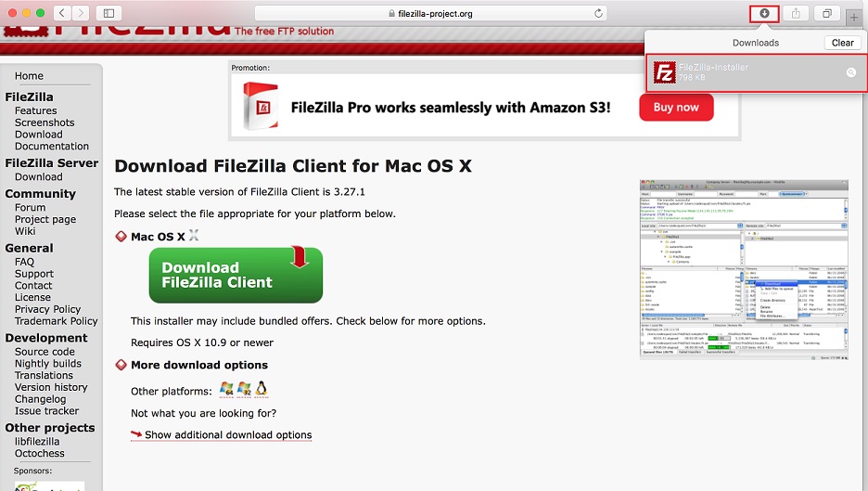Image resolution: width=868 pixels, height=491 pixels.
Task: Click the FileZilla Pro box image
Action: click(261, 105)
